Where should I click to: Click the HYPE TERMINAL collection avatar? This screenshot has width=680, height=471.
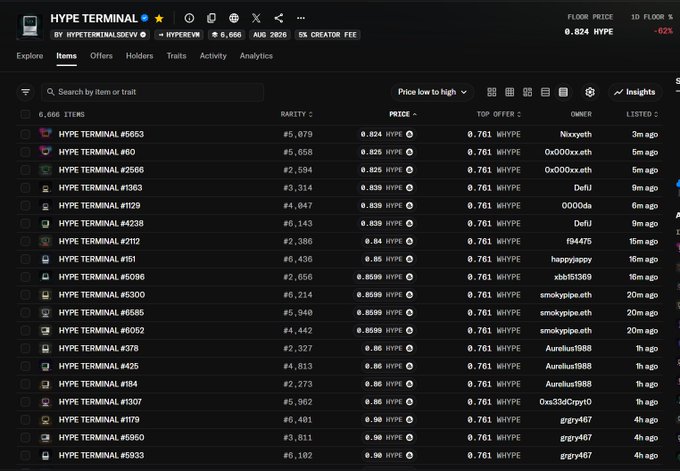[x=29, y=26]
